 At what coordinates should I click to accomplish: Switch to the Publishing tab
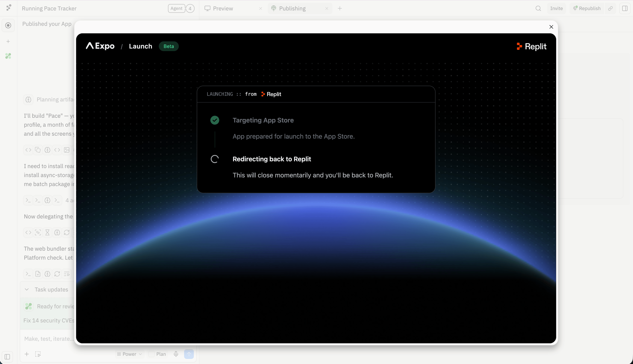tap(292, 8)
